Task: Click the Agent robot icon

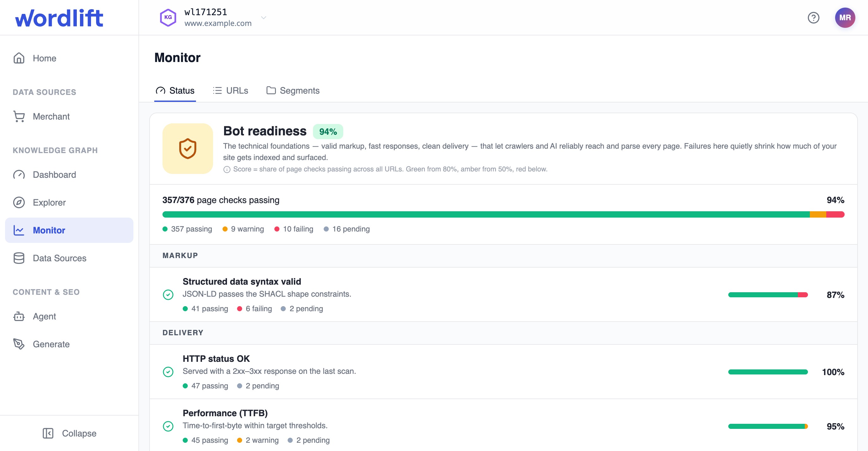Action: tap(19, 316)
